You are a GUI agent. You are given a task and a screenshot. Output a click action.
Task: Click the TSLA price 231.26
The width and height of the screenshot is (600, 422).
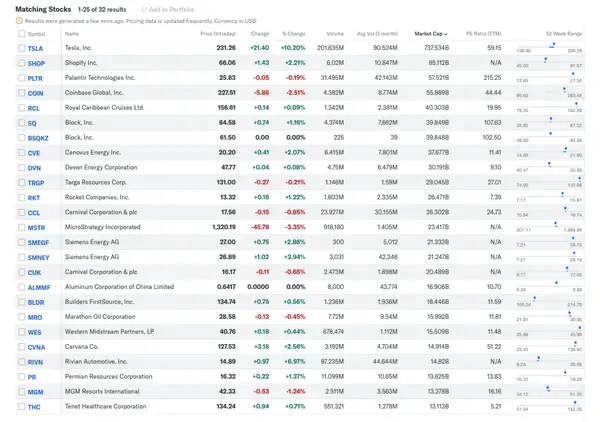pos(226,48)
